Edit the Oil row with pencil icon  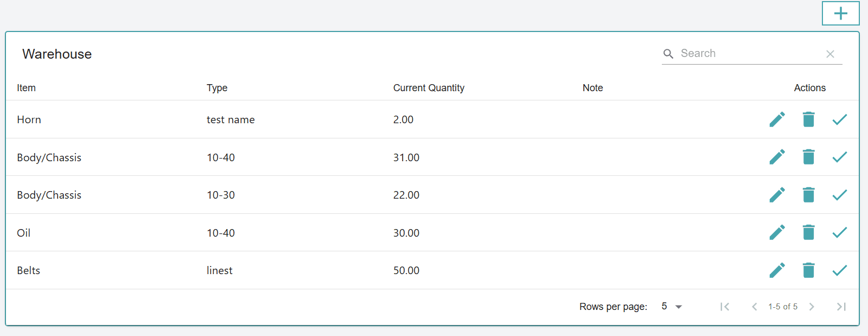[777, 232]
